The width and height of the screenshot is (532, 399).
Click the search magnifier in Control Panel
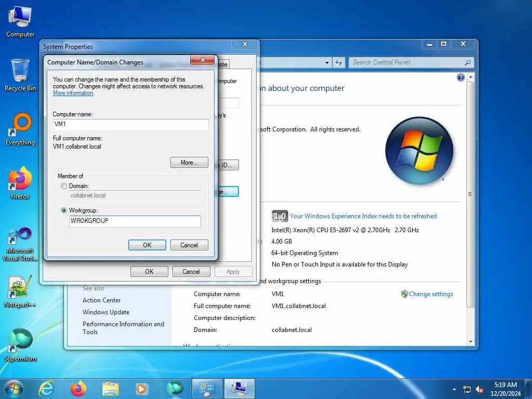(x=468, y=62)
